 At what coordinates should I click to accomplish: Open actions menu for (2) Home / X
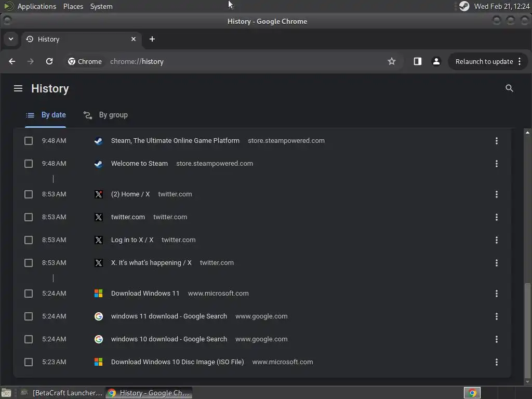pos(496,194)
